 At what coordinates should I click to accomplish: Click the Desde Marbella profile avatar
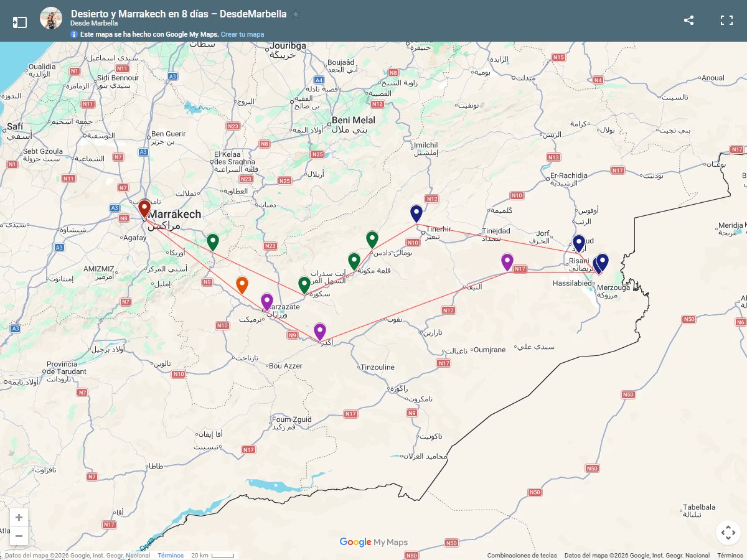(51, 19)
